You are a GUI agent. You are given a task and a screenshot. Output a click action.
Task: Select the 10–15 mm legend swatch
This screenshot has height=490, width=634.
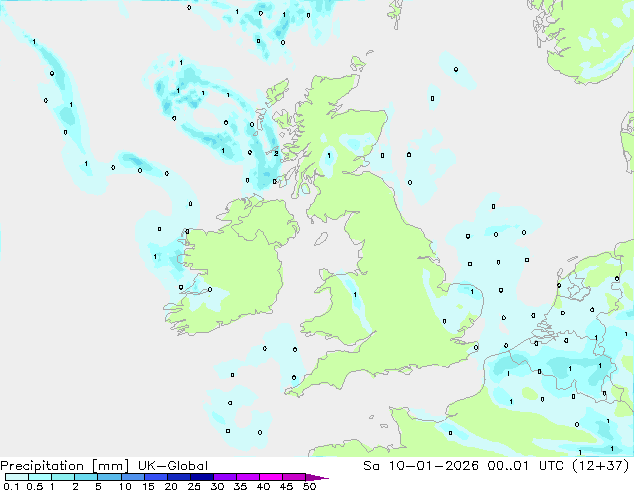tap(132, 477)
